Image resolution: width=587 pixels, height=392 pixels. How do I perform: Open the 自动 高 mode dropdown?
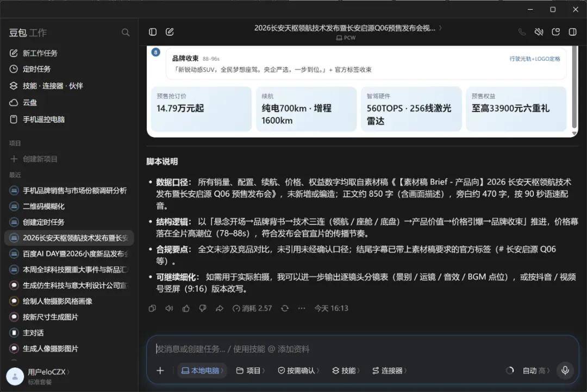[536, 370]
